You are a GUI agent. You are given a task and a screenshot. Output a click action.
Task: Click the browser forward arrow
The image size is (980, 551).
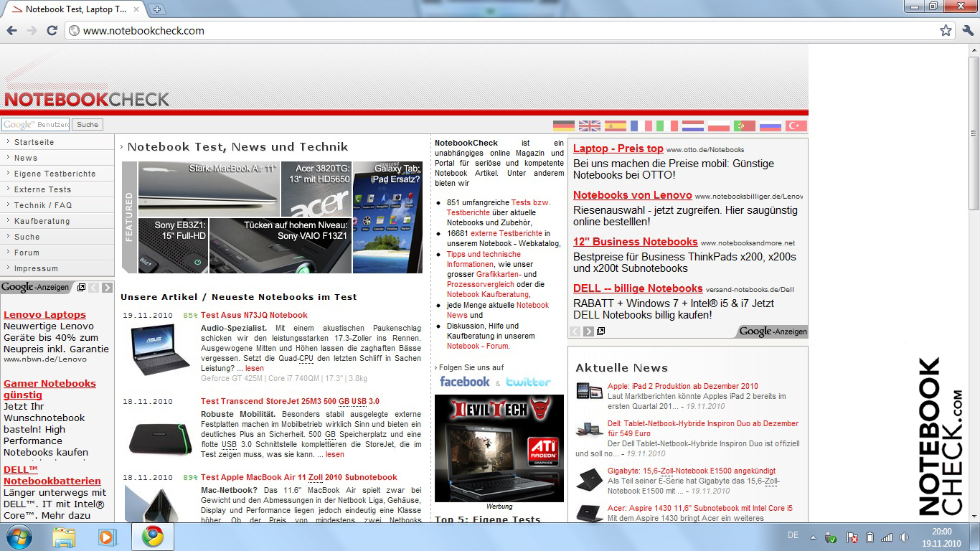(32, 31)
